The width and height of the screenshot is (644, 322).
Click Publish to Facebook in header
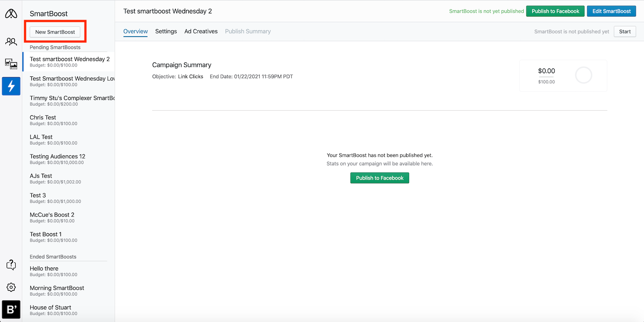tap(555, 11)
